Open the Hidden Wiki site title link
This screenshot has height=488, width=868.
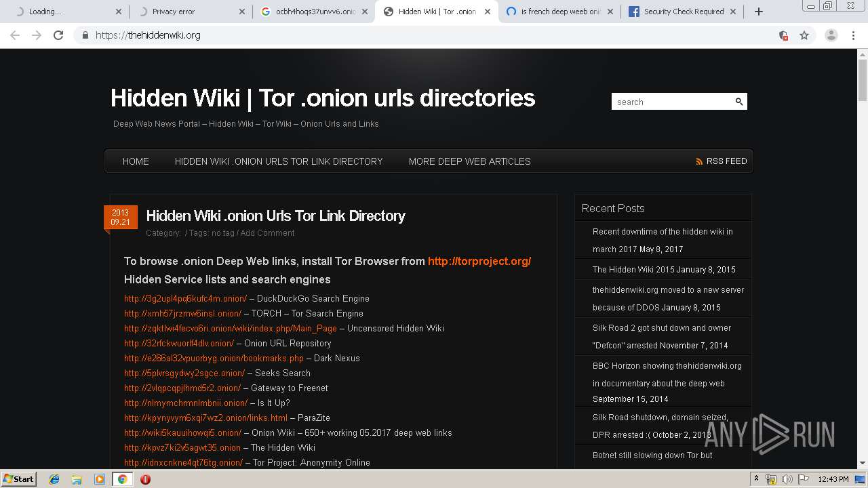[x=323, y=98]
